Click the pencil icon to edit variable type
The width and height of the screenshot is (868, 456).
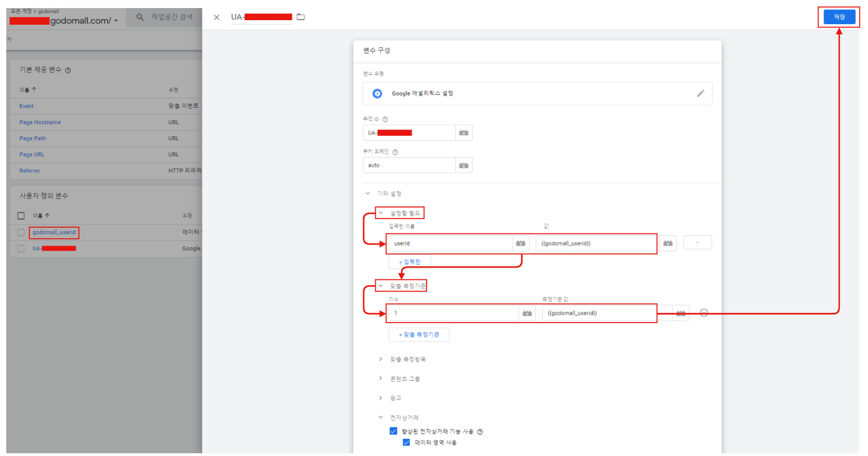pos(701,93)
